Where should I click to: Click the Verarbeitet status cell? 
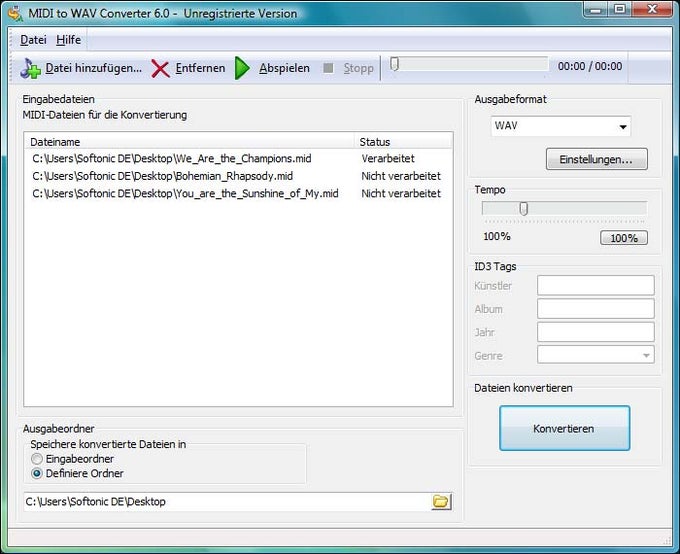pos(388,158)
